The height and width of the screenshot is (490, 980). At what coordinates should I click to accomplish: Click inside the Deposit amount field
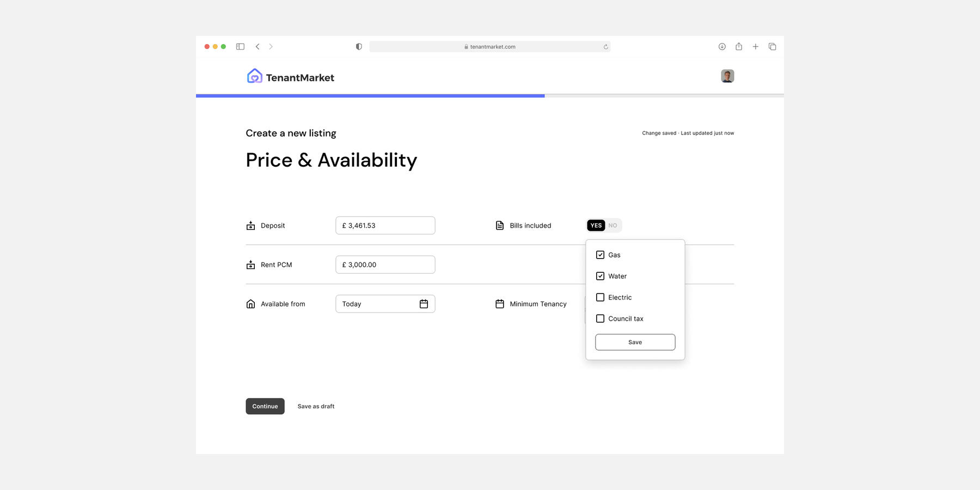click(x=385, y=225)
